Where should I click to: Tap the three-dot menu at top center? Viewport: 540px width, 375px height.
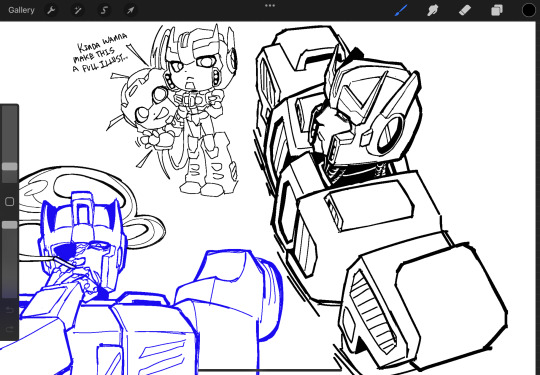270,6
